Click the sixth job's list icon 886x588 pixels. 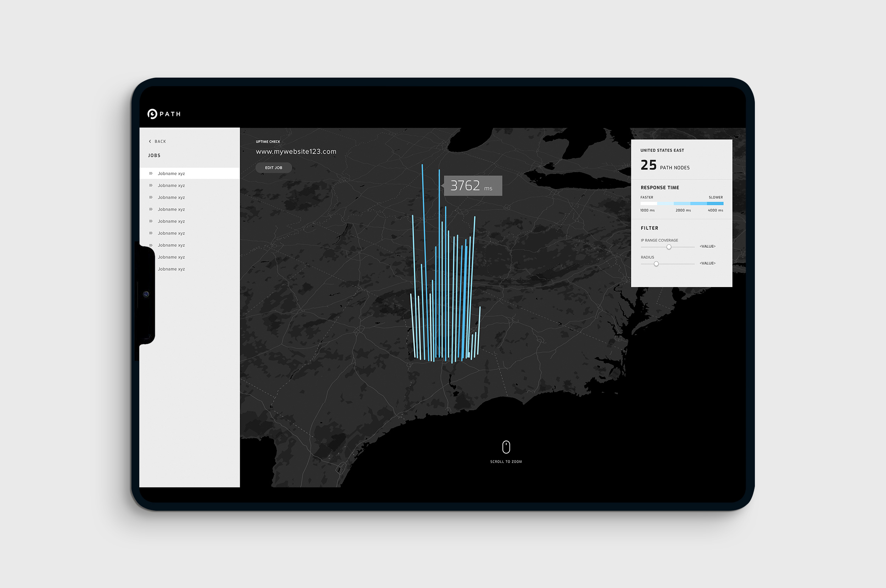(151, 233)
